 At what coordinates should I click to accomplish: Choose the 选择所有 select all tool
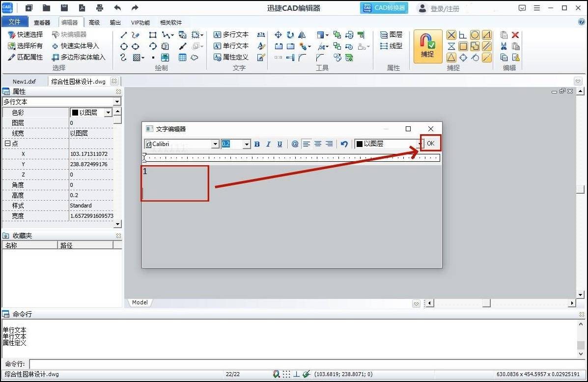tap(26, 46)
